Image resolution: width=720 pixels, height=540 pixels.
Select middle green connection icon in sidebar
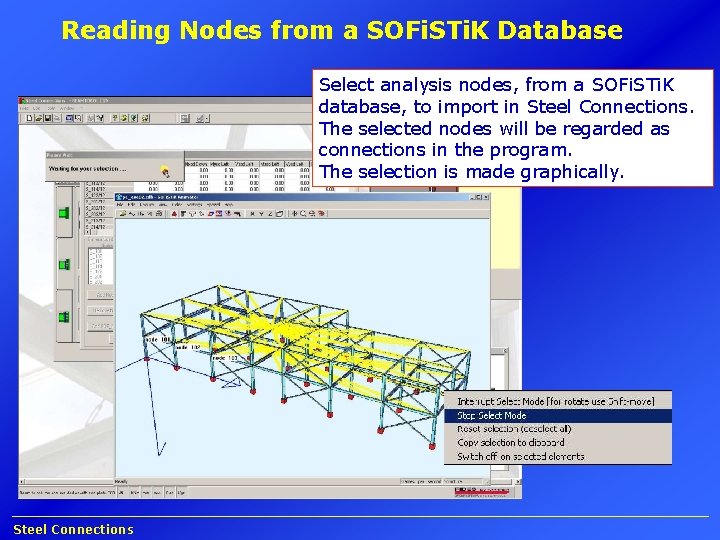(64, 264)
